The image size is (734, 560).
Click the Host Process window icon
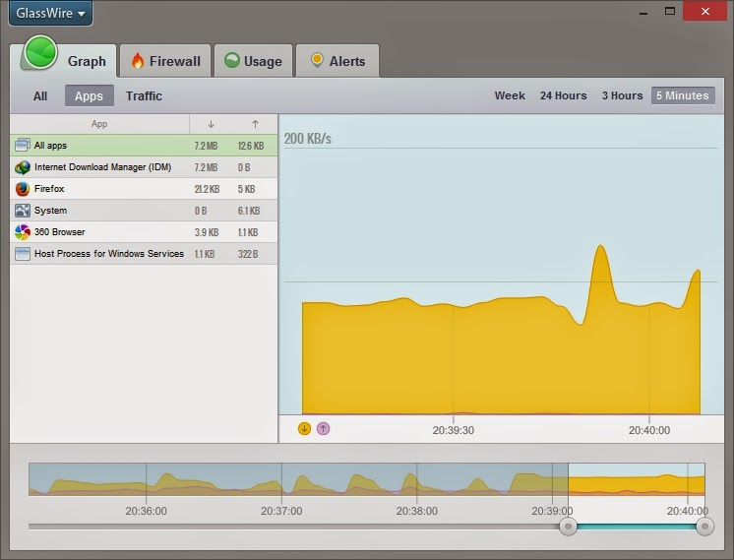22,254
